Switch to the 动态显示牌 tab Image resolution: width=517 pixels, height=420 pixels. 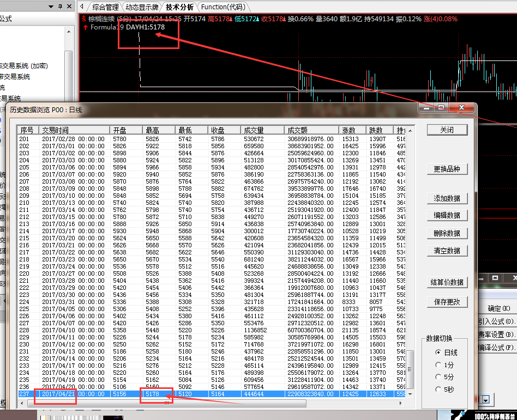(142, 7)
